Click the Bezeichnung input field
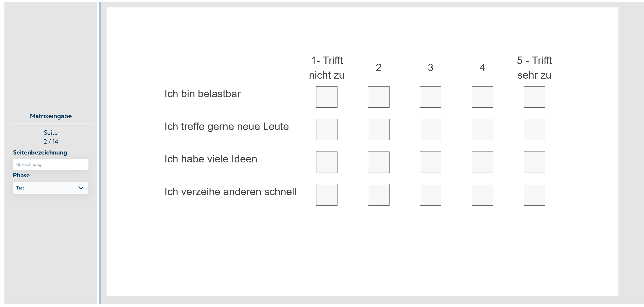This screenshot has height=307, width=644. click(x=51, y=164)
